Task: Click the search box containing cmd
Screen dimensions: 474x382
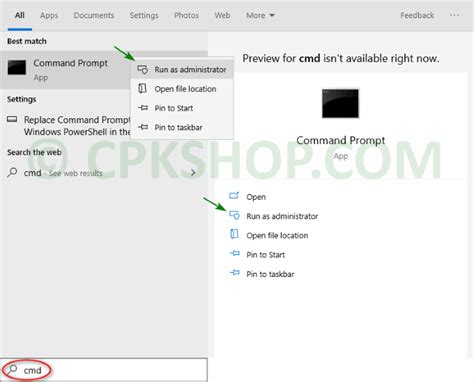Action: pos(104,370)
